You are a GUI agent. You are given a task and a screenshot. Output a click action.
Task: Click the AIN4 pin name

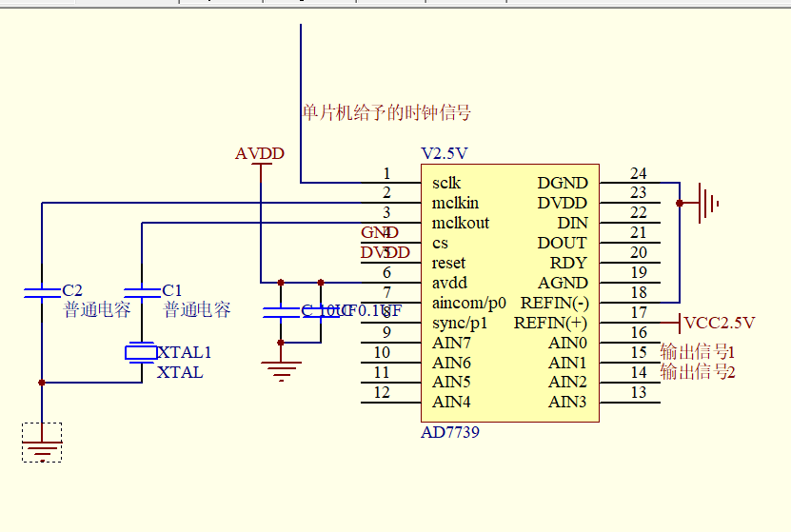click(x=451, y=402)
